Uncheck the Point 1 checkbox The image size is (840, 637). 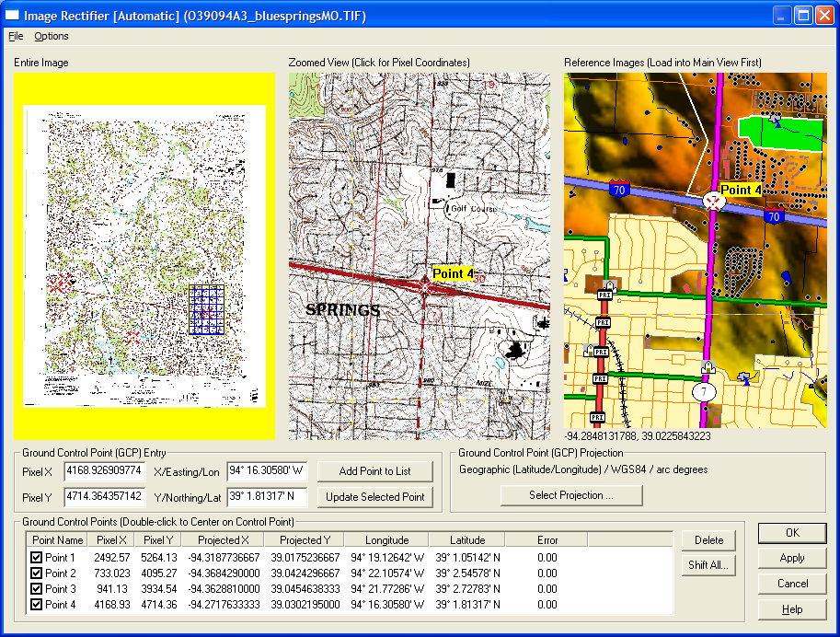[37, 558]
